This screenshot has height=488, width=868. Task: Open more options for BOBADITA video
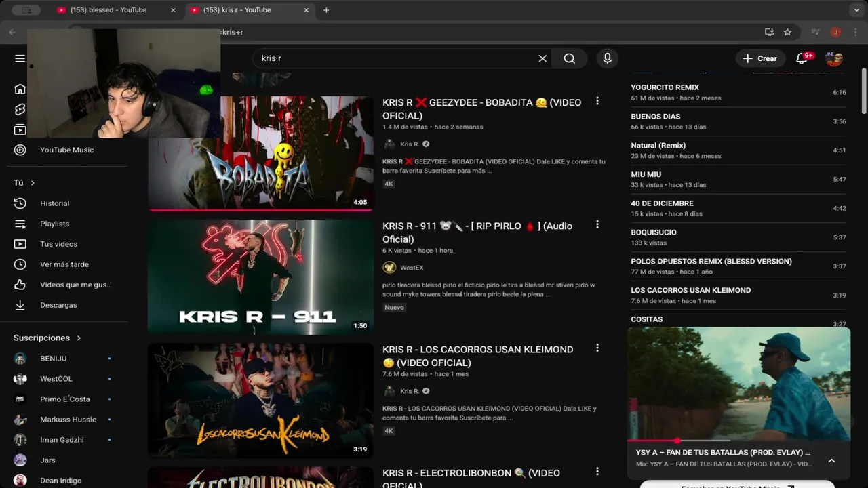pos(597,101)
